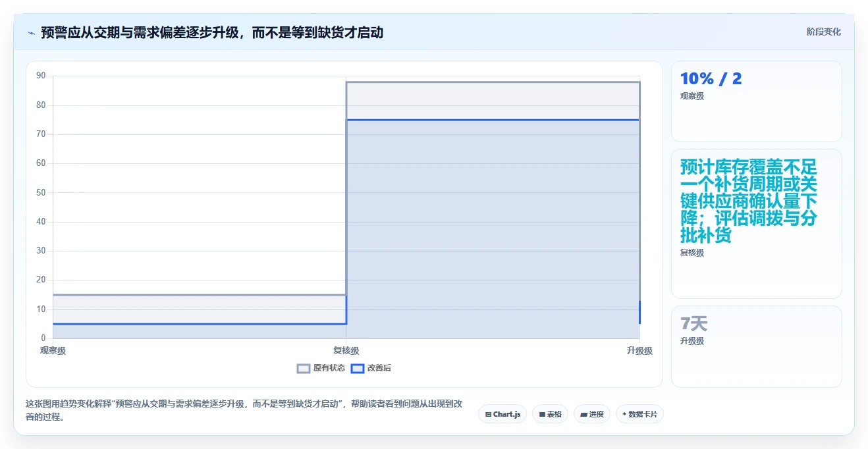The height and width of the screenshot is (449, 868).
Task: Select the 进度 tag
Action: click(x=592, y=414)
